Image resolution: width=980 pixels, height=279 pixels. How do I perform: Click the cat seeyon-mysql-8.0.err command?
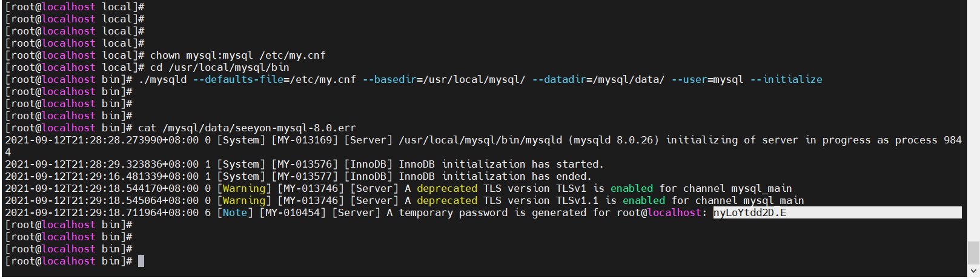pyautogui.click(x=247, y=128)
